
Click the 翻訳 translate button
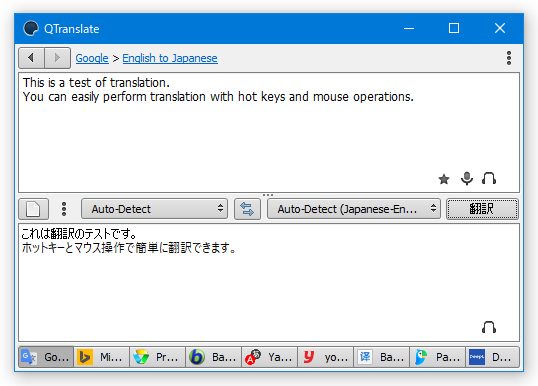coord(482,209)
